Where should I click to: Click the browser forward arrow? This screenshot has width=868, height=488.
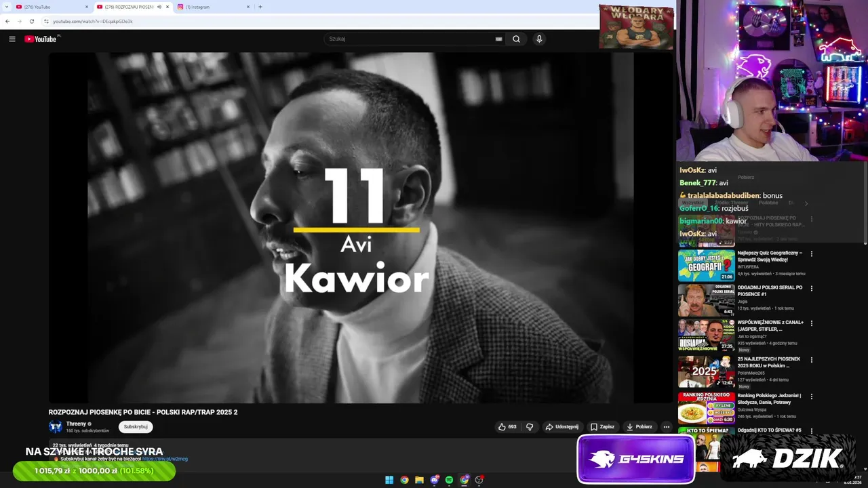(19, 22)
